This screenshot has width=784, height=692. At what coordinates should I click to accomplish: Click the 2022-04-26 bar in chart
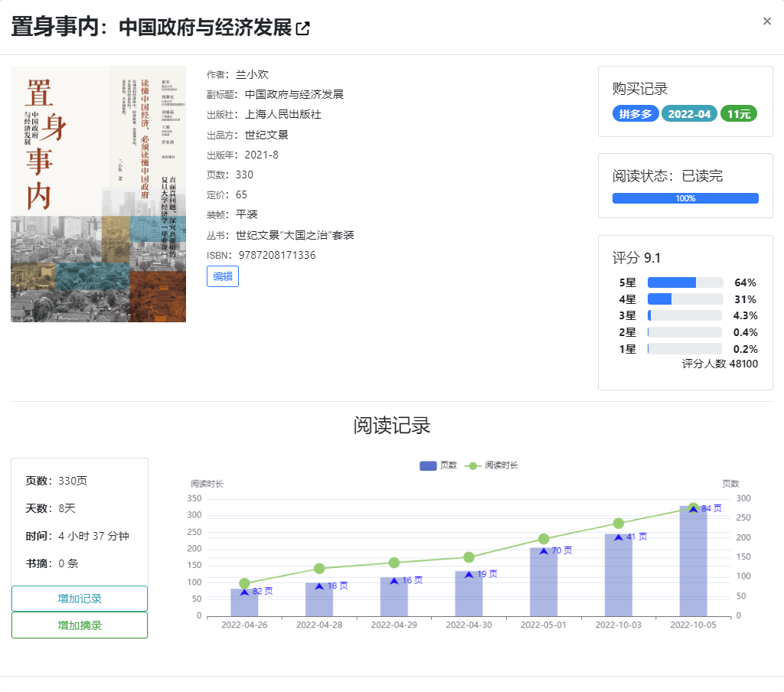(x=244, y=602)
